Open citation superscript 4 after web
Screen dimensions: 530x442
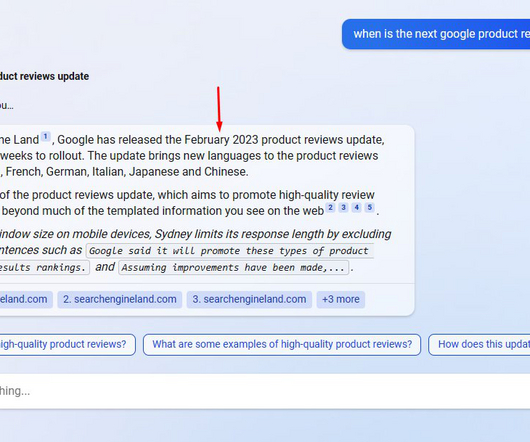[357, 207]
